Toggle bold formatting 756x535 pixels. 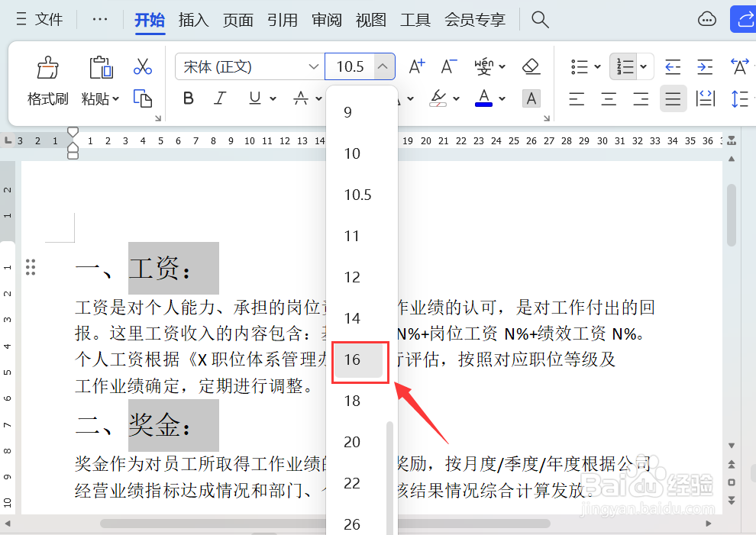tap(188, 98)
